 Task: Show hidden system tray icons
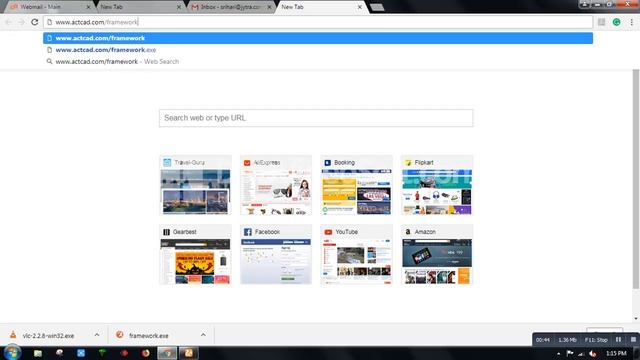coord(558,353)
